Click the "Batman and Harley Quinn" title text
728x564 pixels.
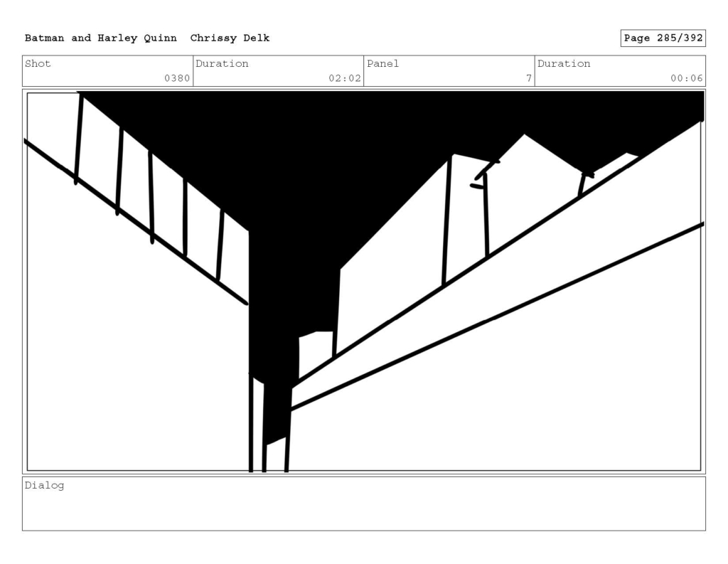click(101, 38)
